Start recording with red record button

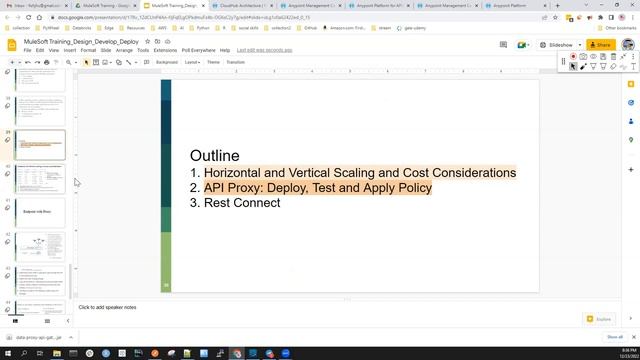pos(573,57)
